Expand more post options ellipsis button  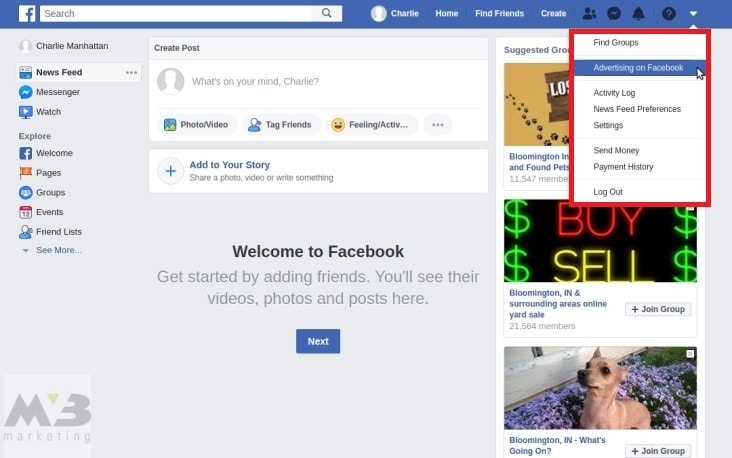tap(437, 125)
